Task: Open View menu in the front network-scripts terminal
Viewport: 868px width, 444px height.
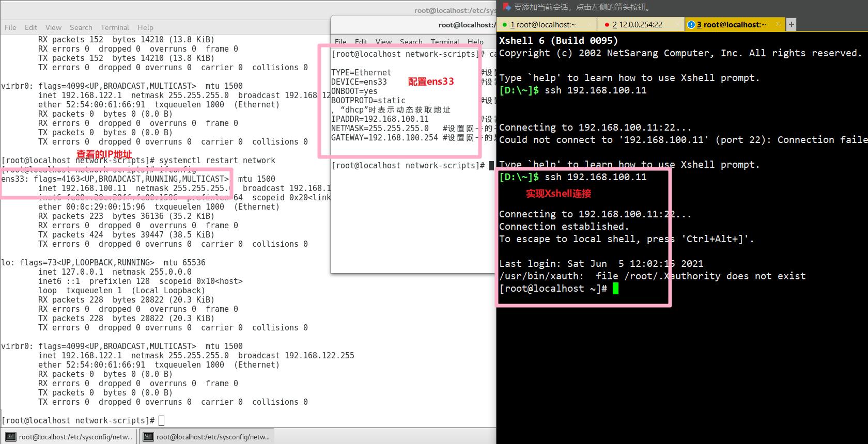Action: pyautogui.click(x=383, y=41)
